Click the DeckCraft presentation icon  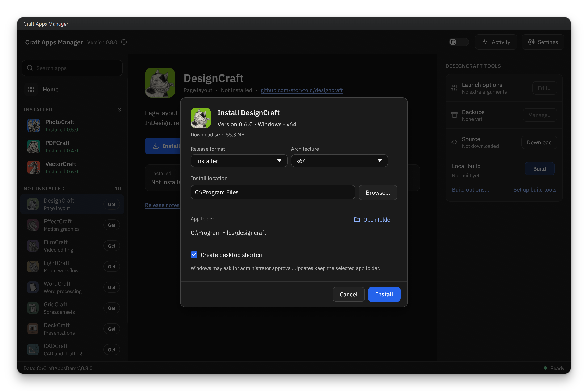[x=33, y=329]
